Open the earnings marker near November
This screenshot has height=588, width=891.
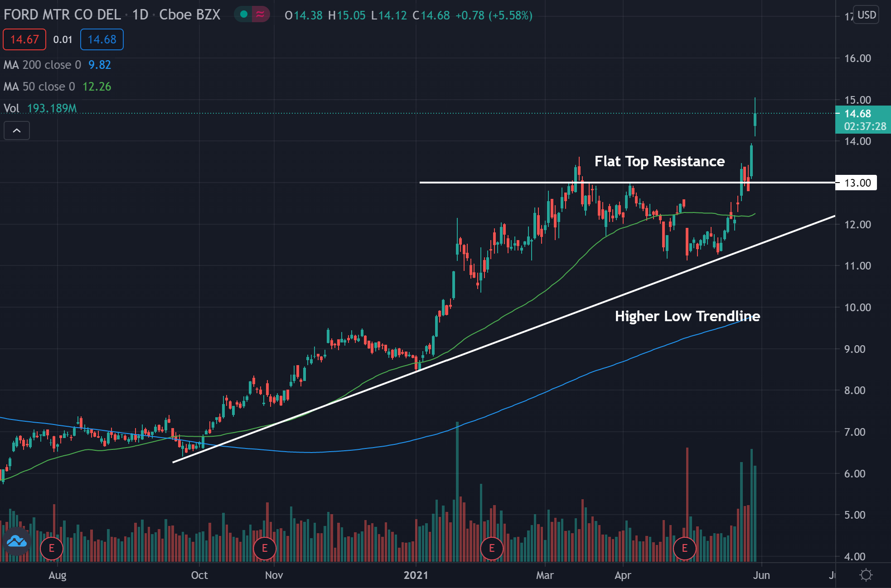(265, 548)
